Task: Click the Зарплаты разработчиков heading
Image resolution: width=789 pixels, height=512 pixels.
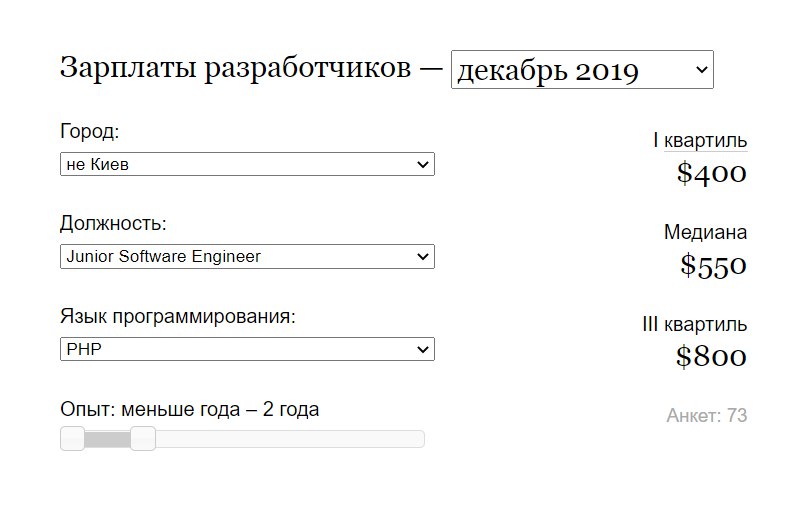Action: coord(235,68)
